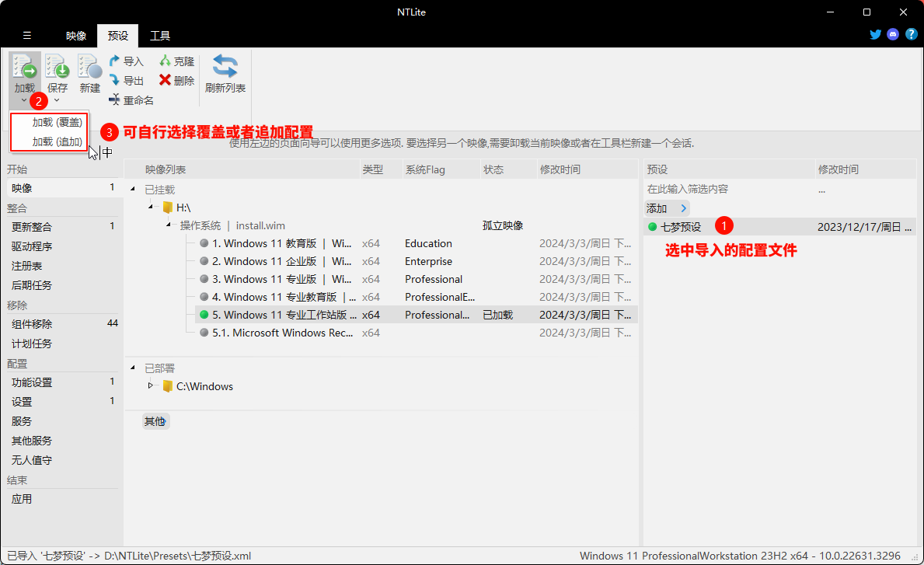Click the 2023/12/17 preset date
Image resolution: width=924 pixels, height=565 pixels.
864,227
